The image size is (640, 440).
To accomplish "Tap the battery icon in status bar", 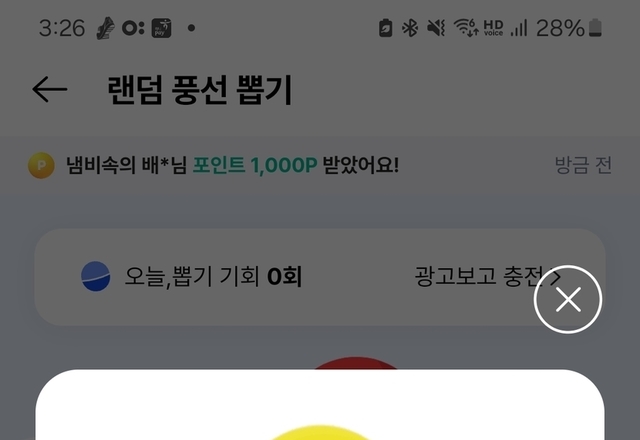I will pos(595,28).
